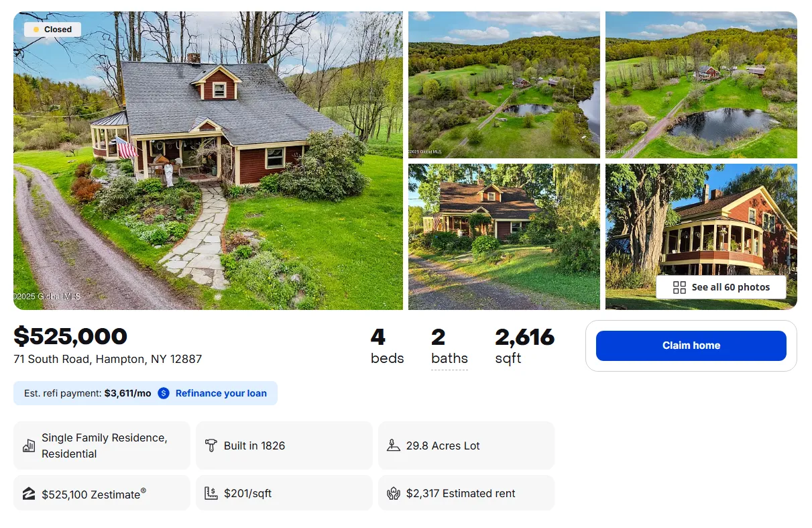Click the hammer icon beside Built in 1826

tap(211, 445)
